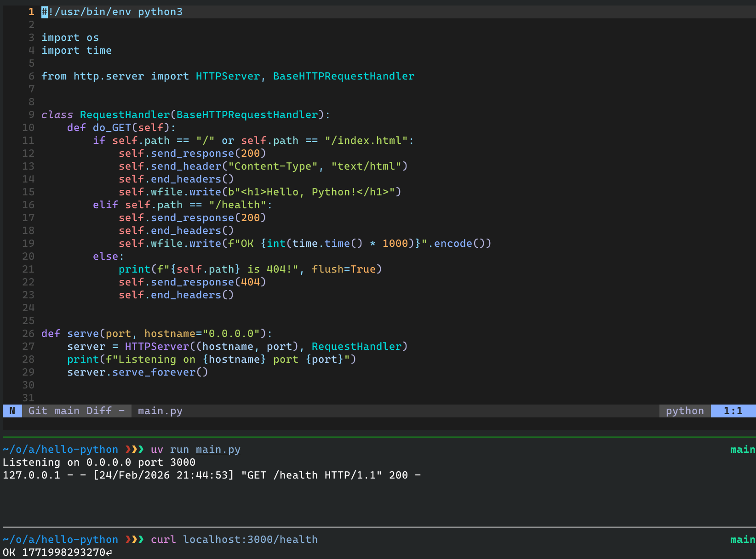The width and height of the screenshot is (756, 559).
Task: Click "HTTPServer" in the from-import line
Action: (x=228, y=76)
